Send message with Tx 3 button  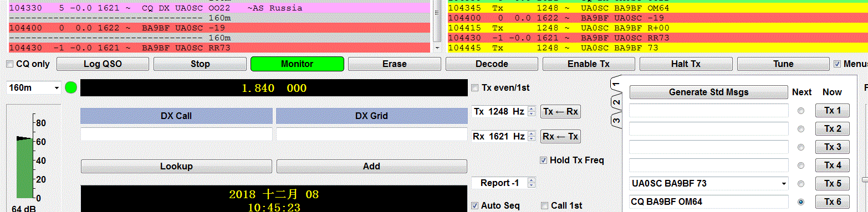832,147
